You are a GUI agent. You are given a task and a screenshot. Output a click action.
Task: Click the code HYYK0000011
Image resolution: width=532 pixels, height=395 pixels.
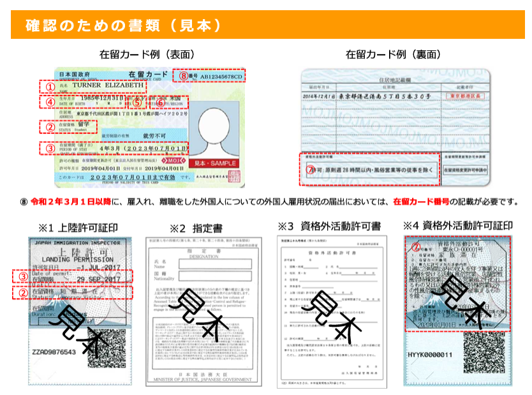pyautogui.click(x=430, y=355)
